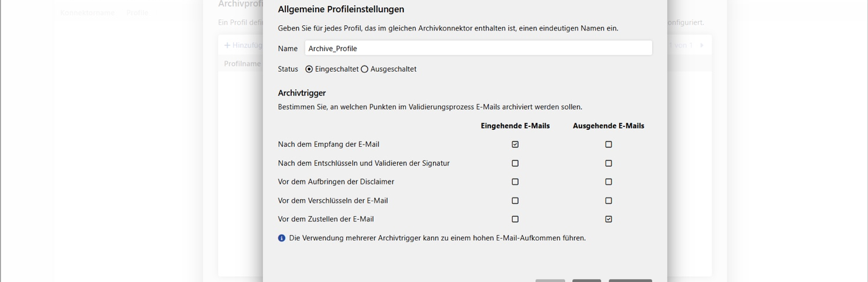Check incoming 'Vor dem Zustellen der E-Mail'

(x=515, y=219)
